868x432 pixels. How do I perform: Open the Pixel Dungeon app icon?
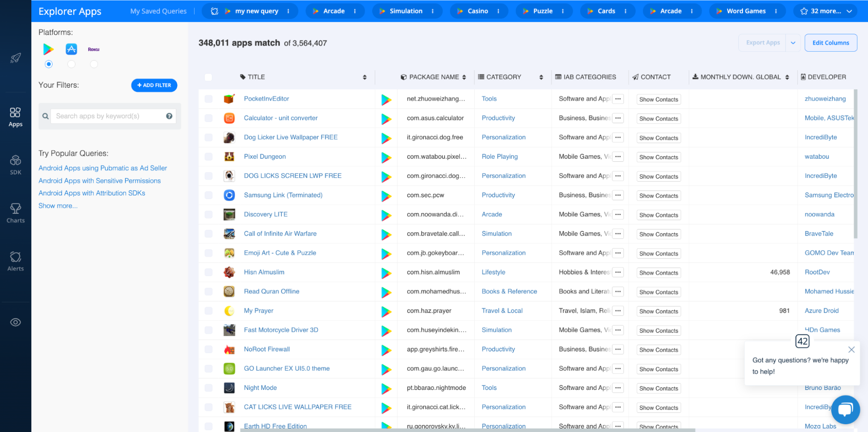(229, 157)
